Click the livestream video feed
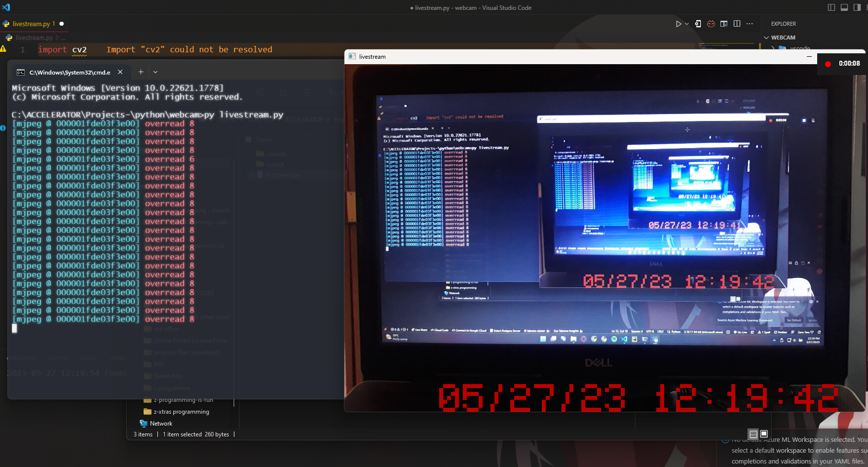Image resolution: width=868 pixels, height=467 pixels. (x=604, y=237)
